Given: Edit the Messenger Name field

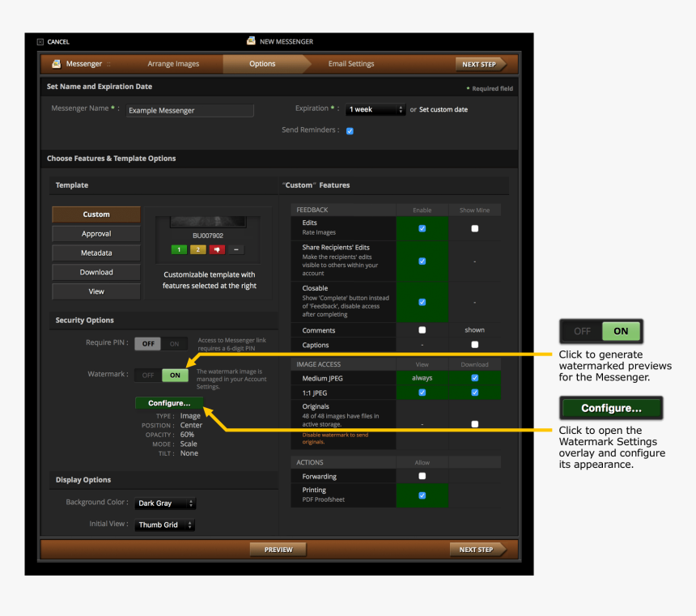Looking at the screenshot, I should tap(190, 111).
